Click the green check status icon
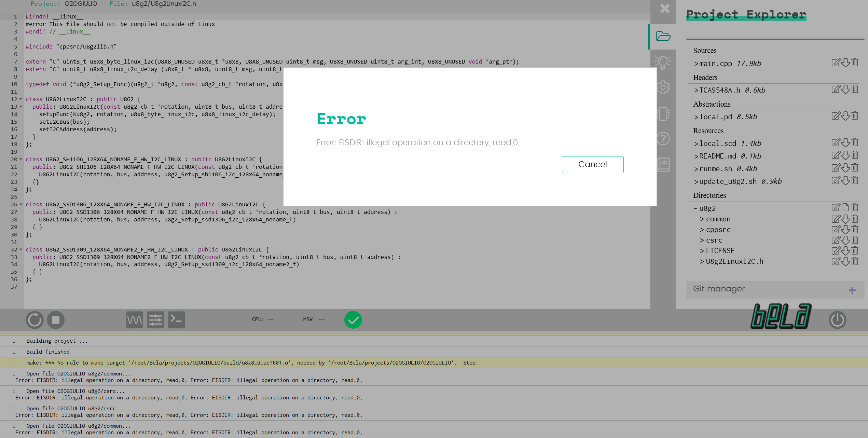The height and width of the screenshot is (438, 868). point(353,320)
